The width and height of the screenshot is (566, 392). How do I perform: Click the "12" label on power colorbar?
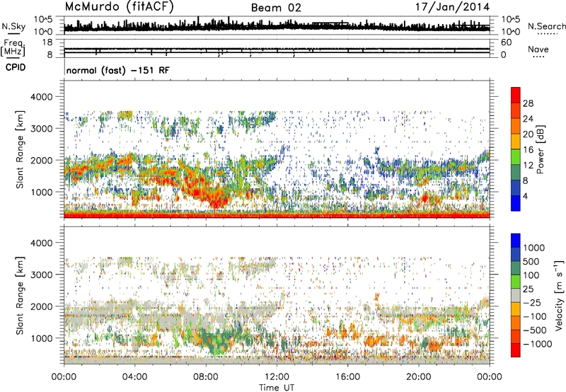point(528,166)
